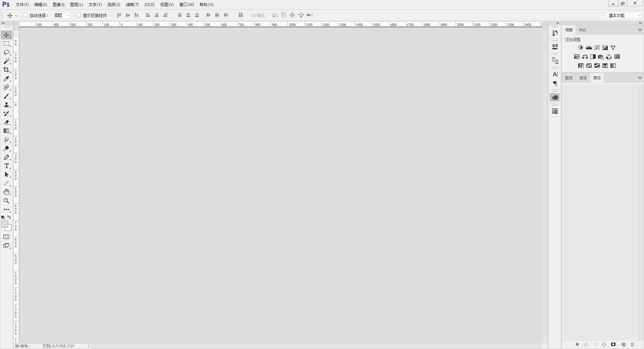Pick the Hand tool
This screenshot has width=644, height=349.
point(6,192)
